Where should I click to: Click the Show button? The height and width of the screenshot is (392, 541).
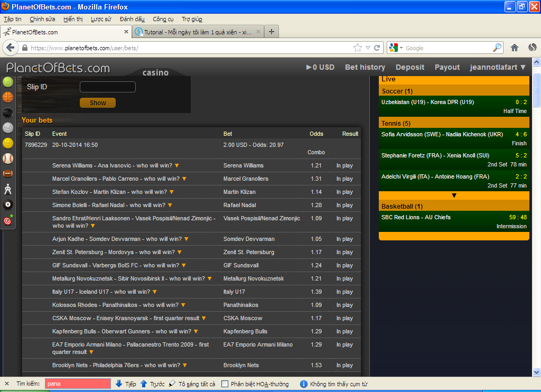(x=98, y=103)
